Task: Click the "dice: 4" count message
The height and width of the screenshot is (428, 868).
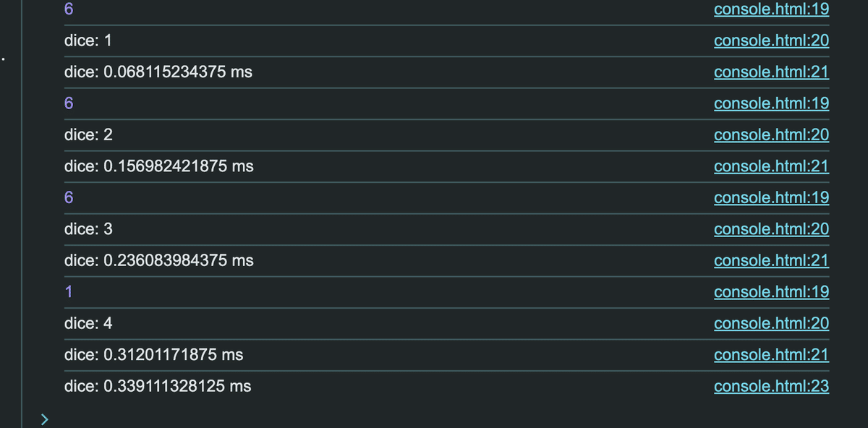Action: [88, 323]
